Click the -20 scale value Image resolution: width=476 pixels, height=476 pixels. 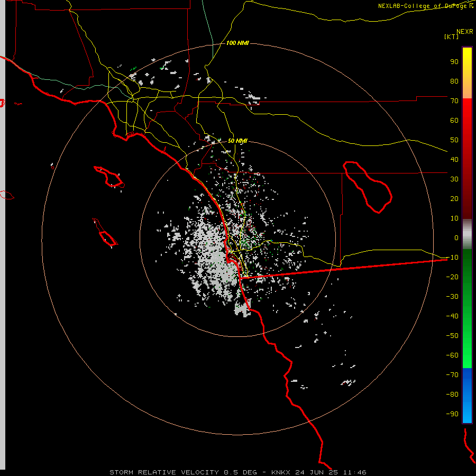(x=452, y=277)
